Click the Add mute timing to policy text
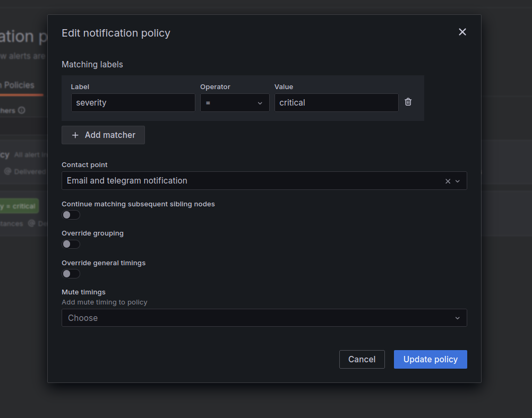 (x=105, y=302)
